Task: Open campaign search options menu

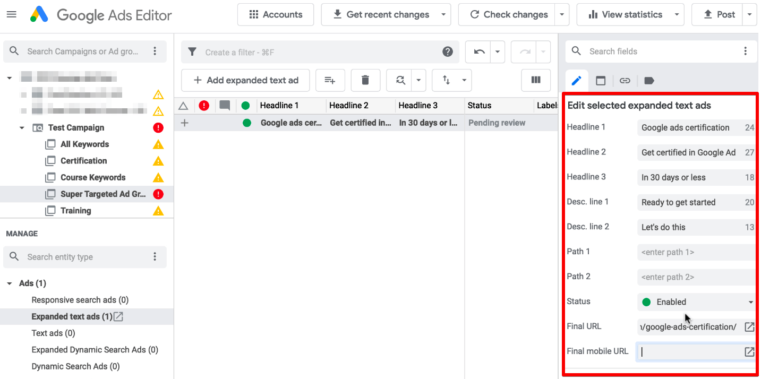Action: tap(155, 51)
